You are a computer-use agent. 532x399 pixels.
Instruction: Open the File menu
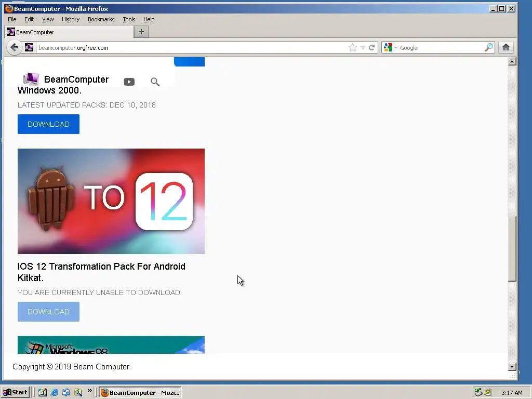[x=12, y=19]
